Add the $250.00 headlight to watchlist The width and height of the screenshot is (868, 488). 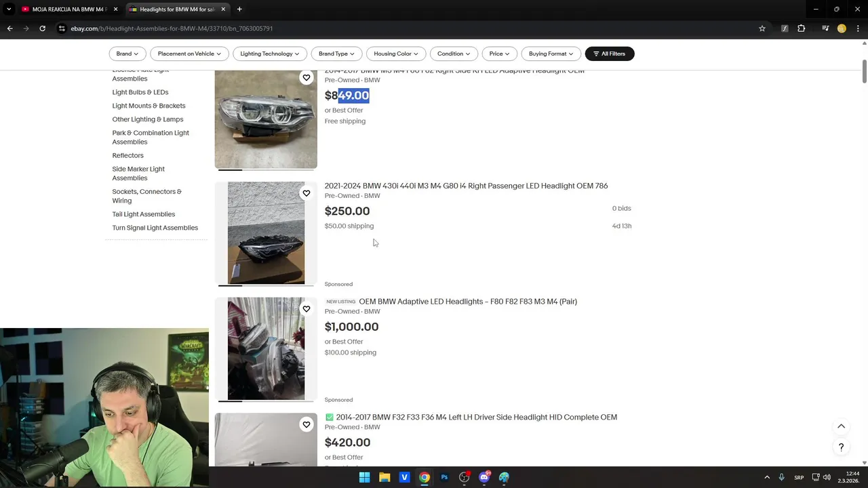307,193
